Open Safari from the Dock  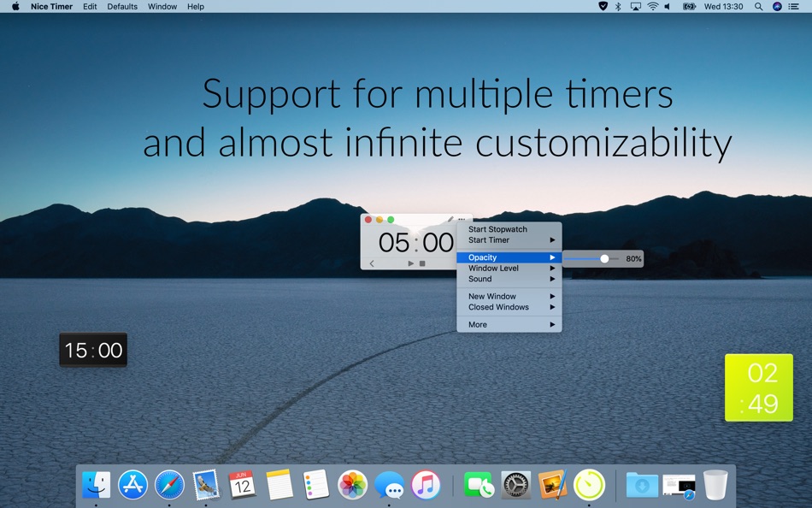[169, 485]
